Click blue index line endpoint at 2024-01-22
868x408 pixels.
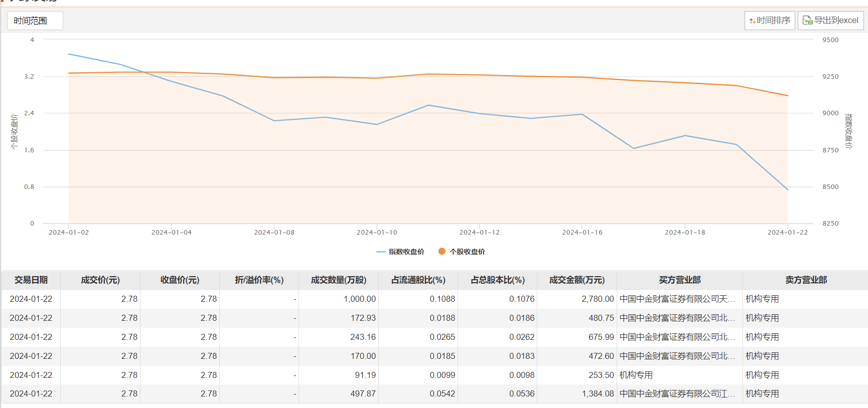pyautogui.click(x=787, y=189)
